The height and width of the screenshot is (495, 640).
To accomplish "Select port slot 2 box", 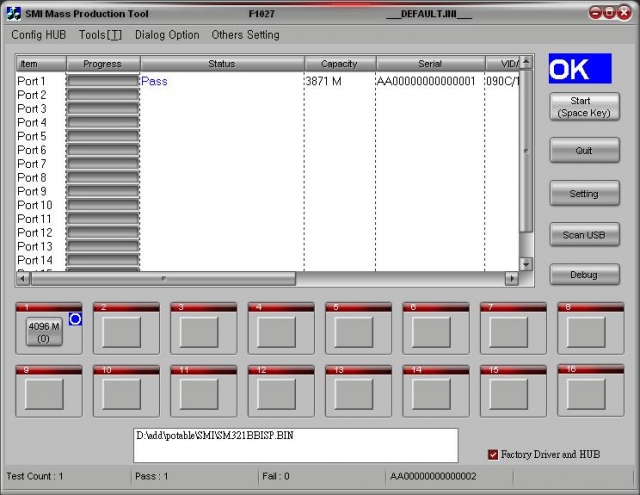I will [x=122, y=333].
